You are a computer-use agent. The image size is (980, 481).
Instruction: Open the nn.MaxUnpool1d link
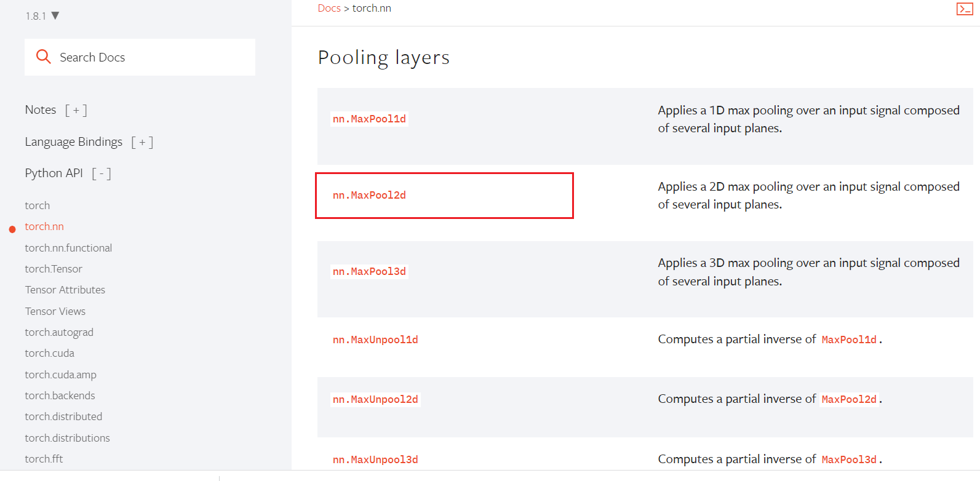(x=375, y=340)
